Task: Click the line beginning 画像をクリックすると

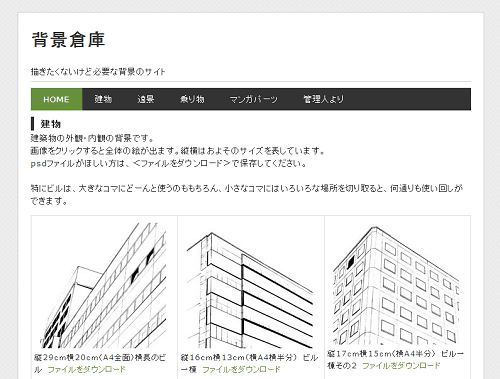Action: (x=178, y=151)
